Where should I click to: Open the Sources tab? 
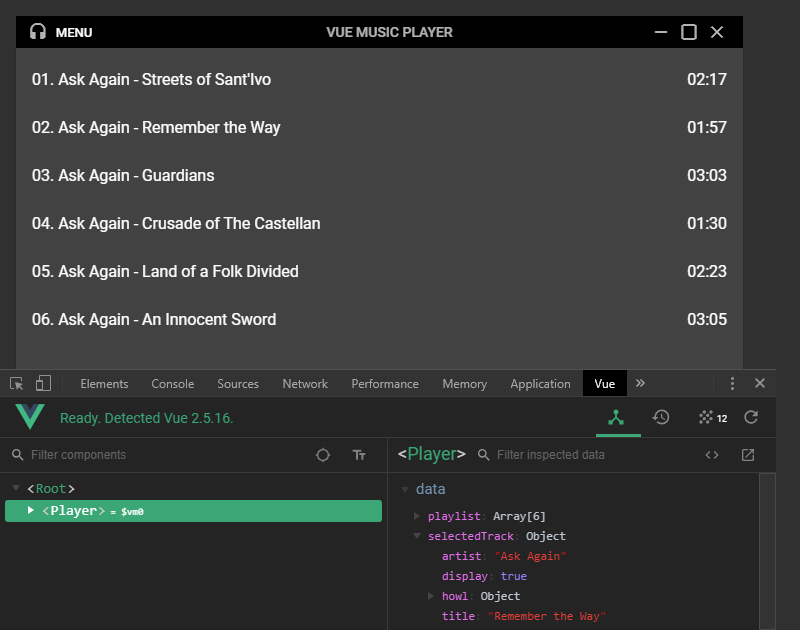point(238,384)
